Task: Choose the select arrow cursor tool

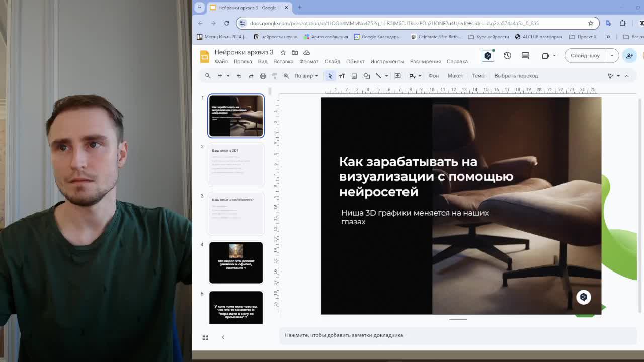Action: (330, 76)
